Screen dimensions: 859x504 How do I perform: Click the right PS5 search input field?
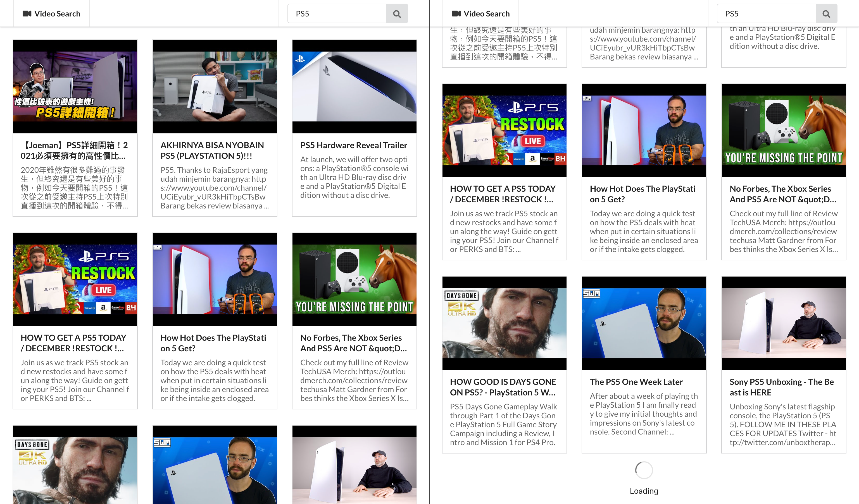pos(766,14)
